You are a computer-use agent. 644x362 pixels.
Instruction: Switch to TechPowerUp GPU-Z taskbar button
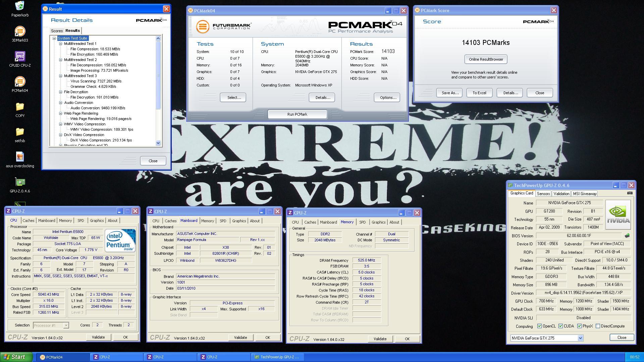(x=277, y=357)
